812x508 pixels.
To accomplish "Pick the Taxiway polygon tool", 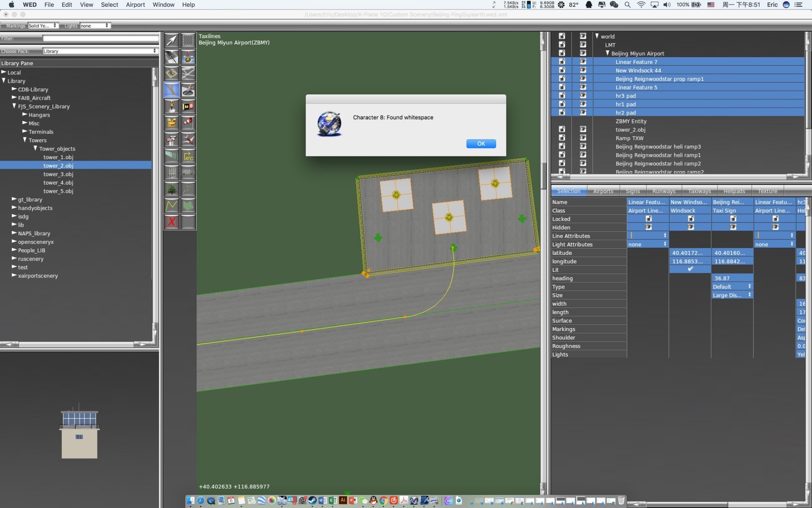I will (x=188, y=73).
